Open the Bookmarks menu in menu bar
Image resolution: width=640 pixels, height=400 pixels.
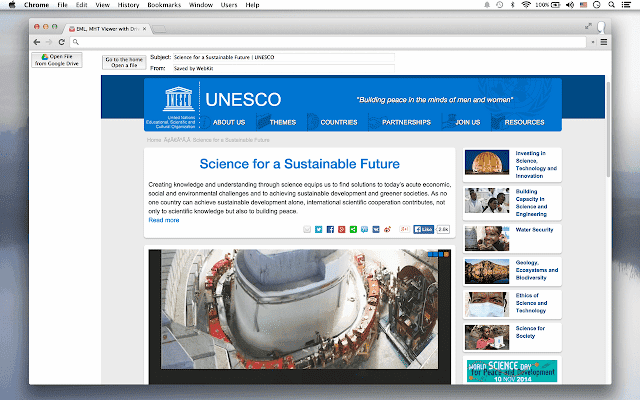pos(164,5)
